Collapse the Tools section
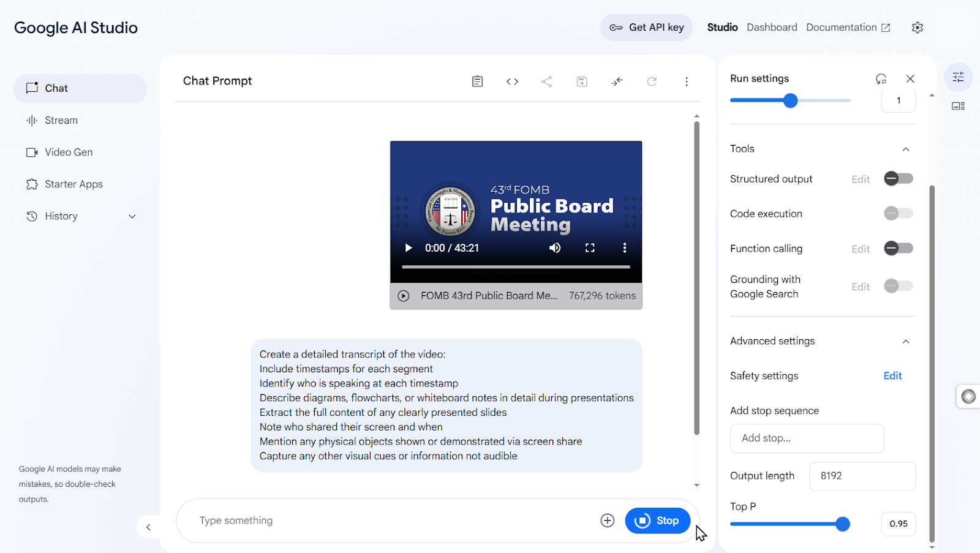The height and width of the screenshot is (553, 980). click(x=906, y=149)
